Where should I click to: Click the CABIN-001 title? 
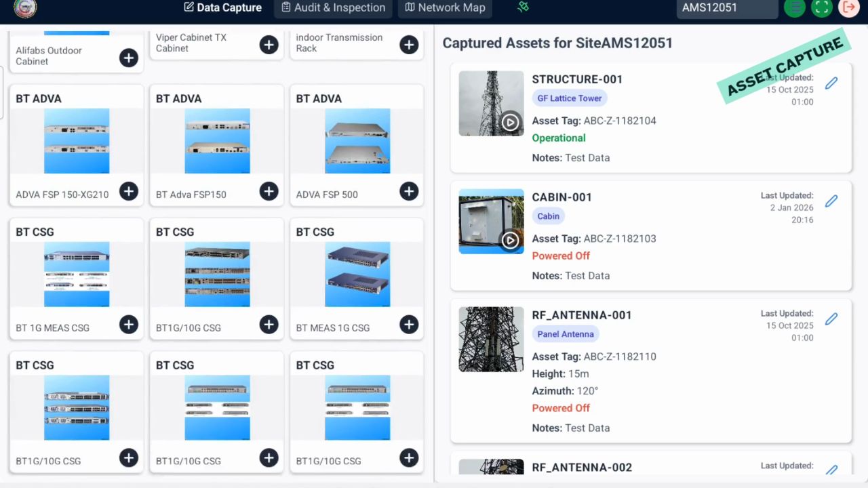pyautogui.click(x=562, y=197)
